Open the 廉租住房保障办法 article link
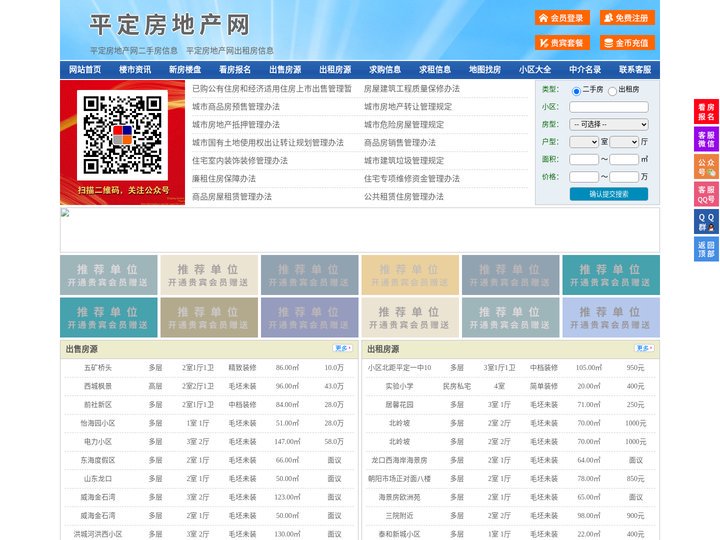 (224, 179)
